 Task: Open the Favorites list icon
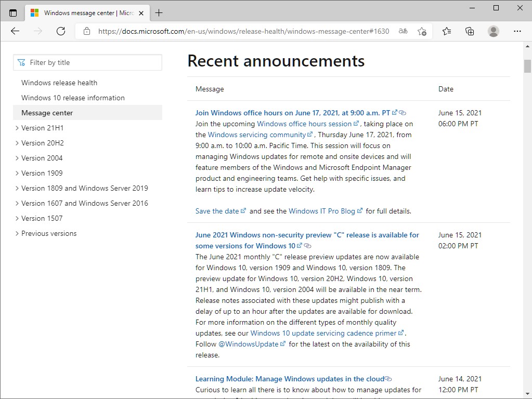click(446, 31)
